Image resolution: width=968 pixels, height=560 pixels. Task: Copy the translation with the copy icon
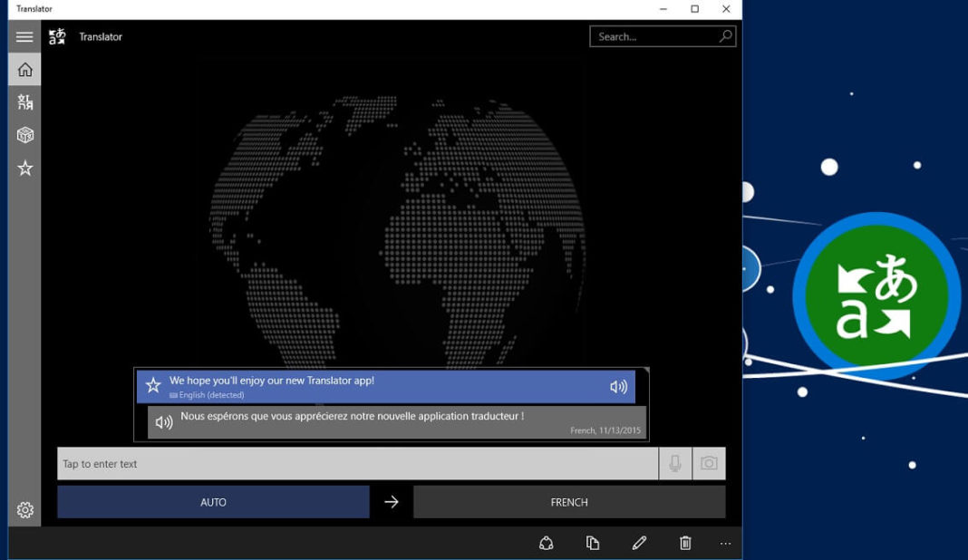[x=594, y=542]
